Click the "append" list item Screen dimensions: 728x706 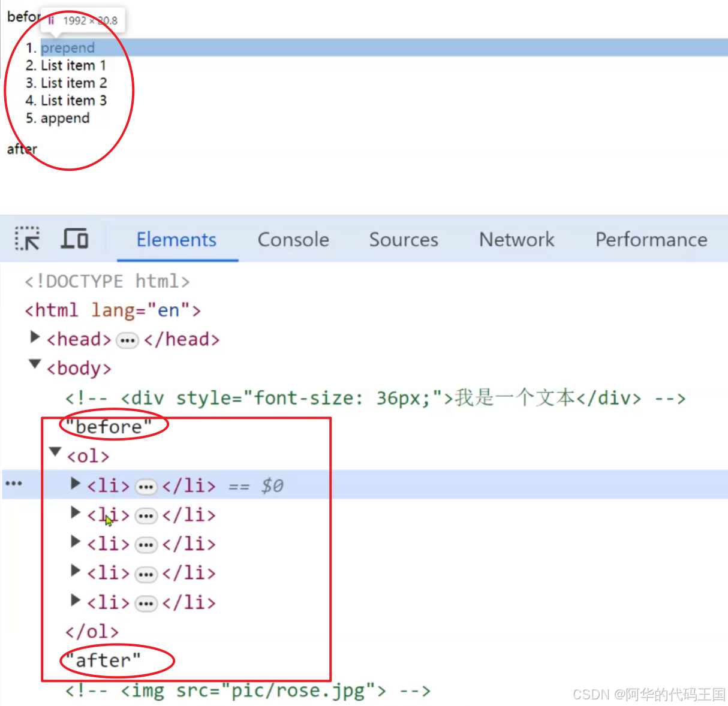(x=65, y=118)
